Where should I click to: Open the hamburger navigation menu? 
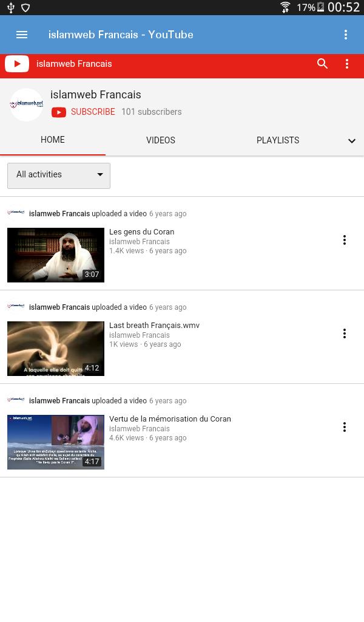coord(22,35)
